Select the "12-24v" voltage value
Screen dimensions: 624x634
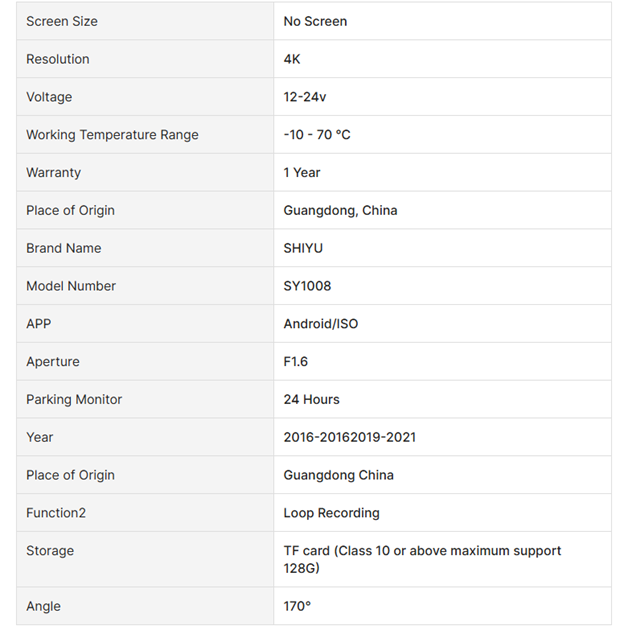pyautogui.click(x=304, y=97)
